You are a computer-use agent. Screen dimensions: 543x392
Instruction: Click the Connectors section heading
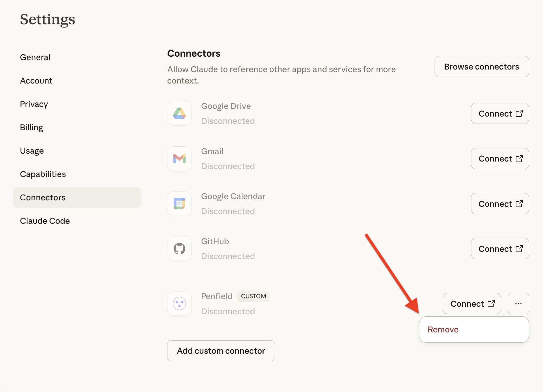click(194, 53)
